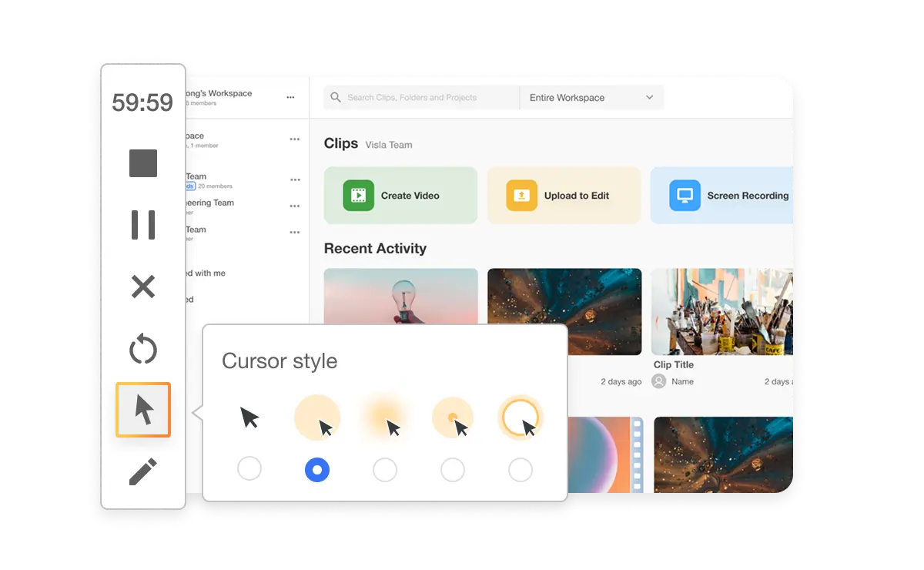This screenshot has width=924, height=570.
Task: Click the green Create Video icon
Action: [360, 195]
